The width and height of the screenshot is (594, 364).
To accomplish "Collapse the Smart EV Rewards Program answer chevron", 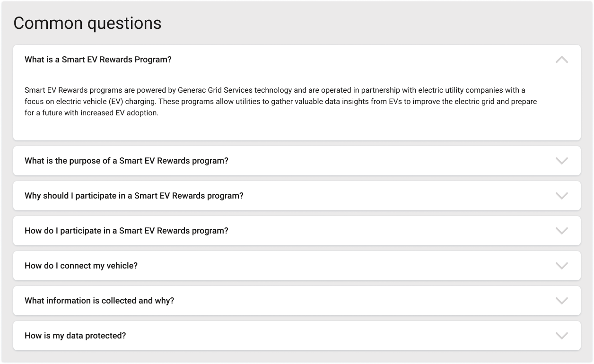I will coord(561,60).
